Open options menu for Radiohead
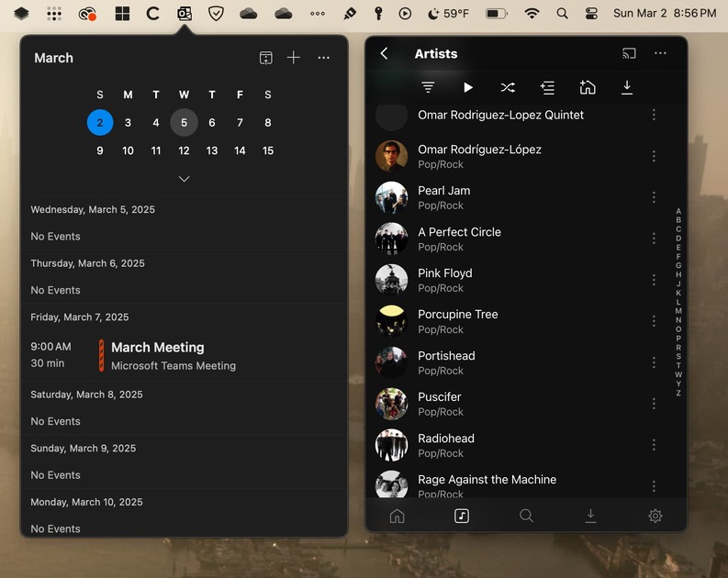This screenshot has width=728, height=578. [x=654, y=445]
